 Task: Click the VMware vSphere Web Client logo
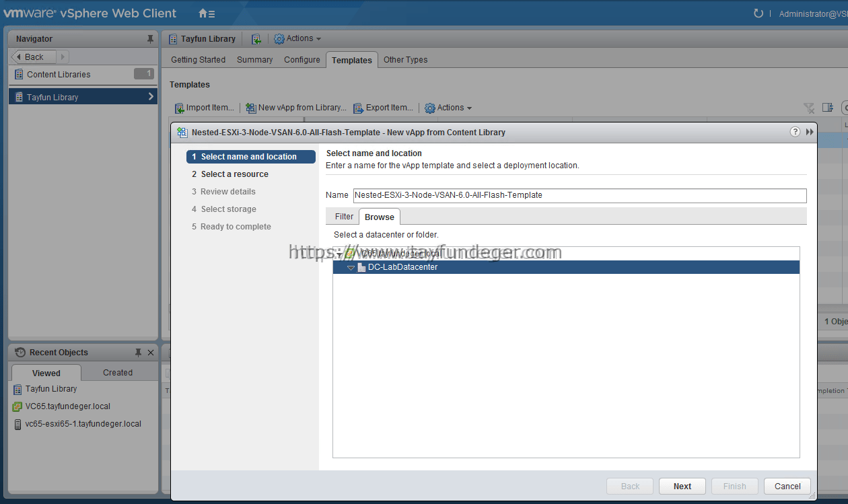[90, 13]
